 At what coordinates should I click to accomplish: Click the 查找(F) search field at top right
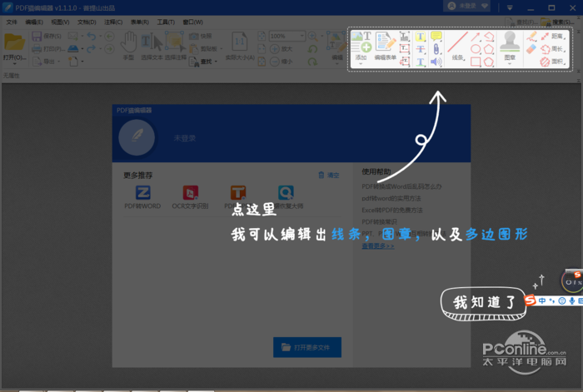521,22
